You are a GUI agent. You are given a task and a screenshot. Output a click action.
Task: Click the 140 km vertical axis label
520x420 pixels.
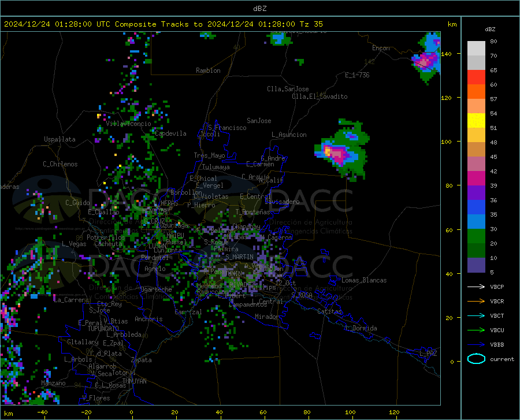point(447,54)
